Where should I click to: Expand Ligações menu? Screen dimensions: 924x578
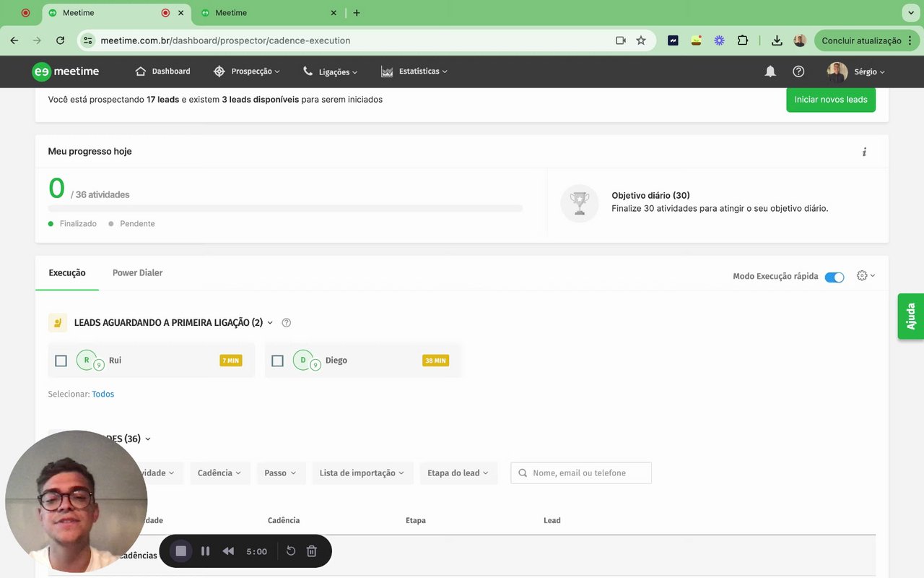[331, 72]
